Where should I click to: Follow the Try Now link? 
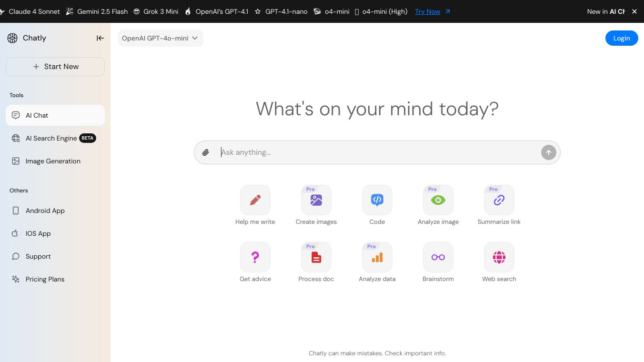pos(428,11)
